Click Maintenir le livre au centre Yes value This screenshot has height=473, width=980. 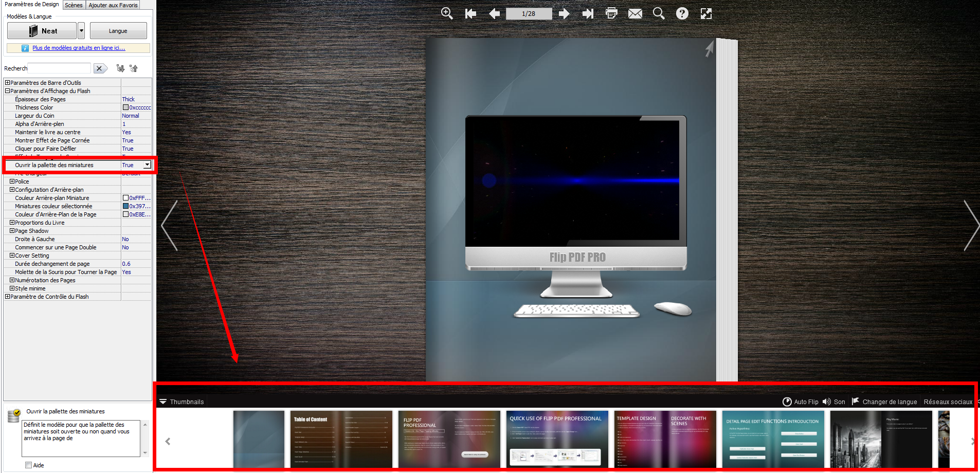click(126, 132)
